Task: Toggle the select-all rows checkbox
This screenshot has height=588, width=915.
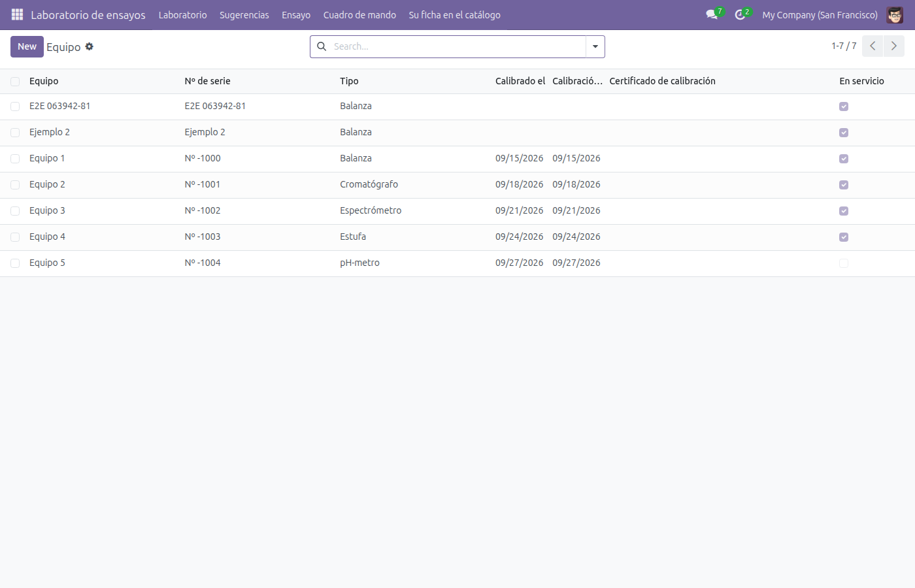Action: (15, 82)
